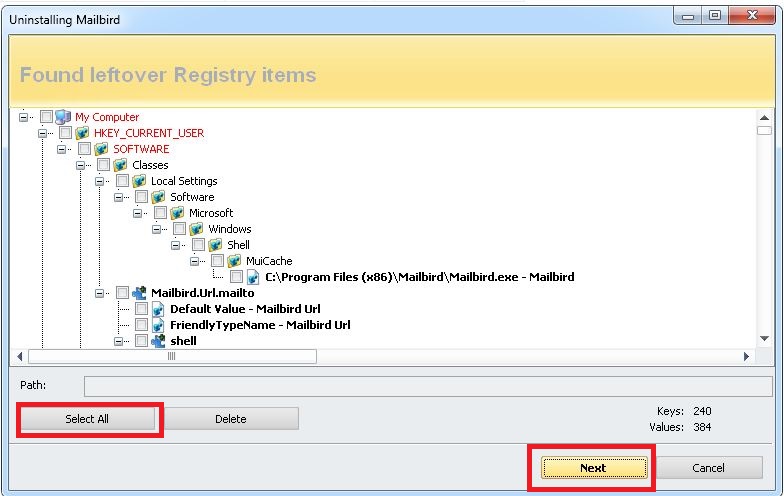Check the HKEY_CURRENT_USER checkbox
This screenshot has width=784, height=496.
coord(65,132)
